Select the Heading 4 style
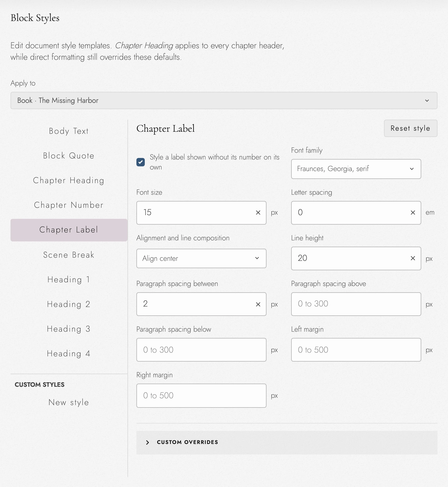 (x=69, y=353)
